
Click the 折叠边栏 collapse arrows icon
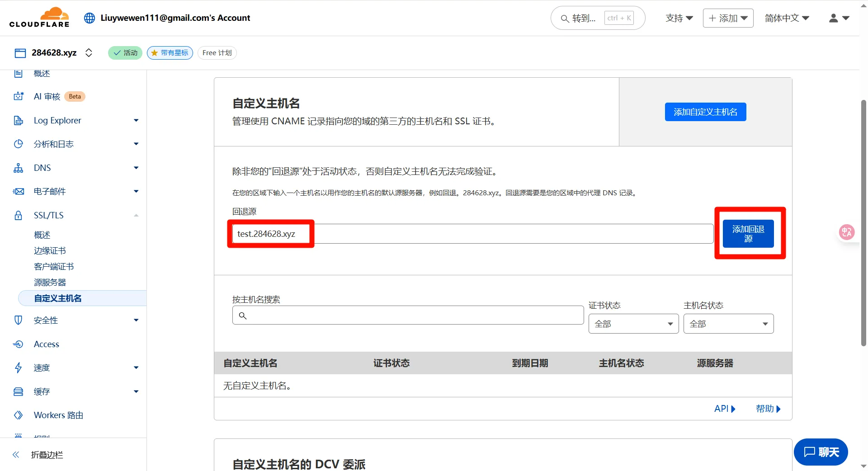(16, 455)
